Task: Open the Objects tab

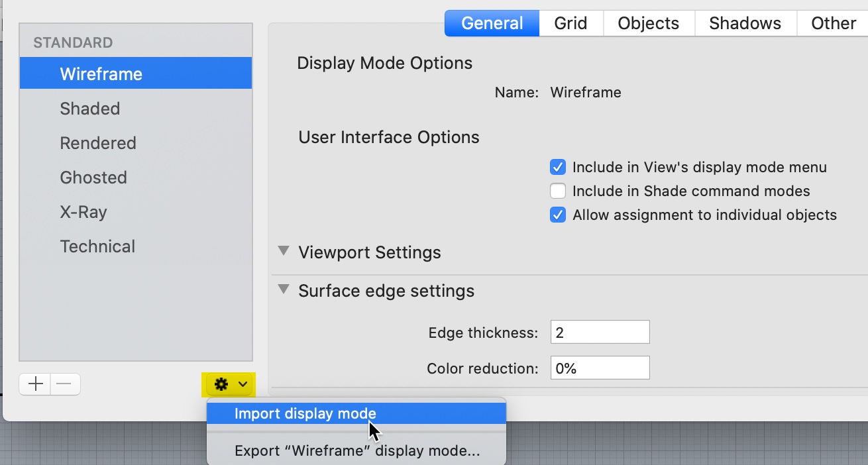Action: point(649,23)
